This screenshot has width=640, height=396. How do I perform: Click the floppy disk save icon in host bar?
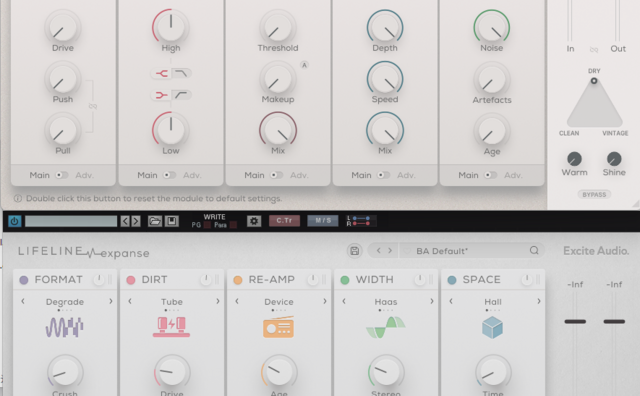click(172, 221)
